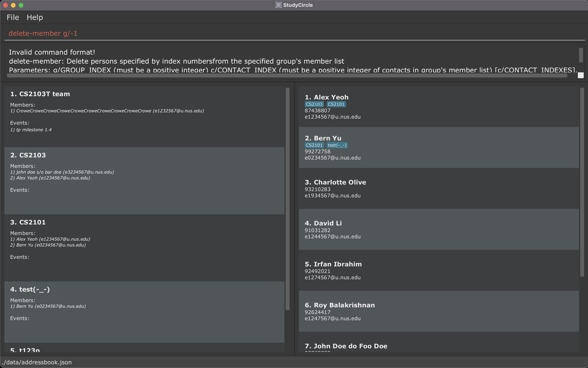This screenshot has width=588, height=368.
Task: Click the test(-_-) tag on Bern Yu
Action: (x=337, y=145)
